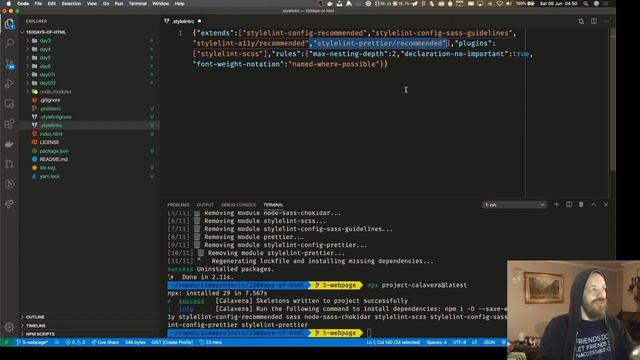Click the remote indicator in status bar
Screen dimensions: 640x360
[6, 342]
